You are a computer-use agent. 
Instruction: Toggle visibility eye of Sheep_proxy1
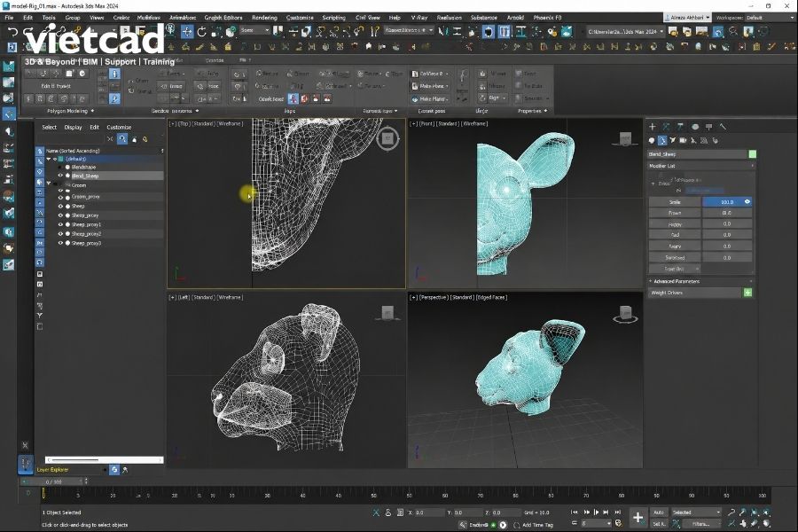(x=60, y=224)
